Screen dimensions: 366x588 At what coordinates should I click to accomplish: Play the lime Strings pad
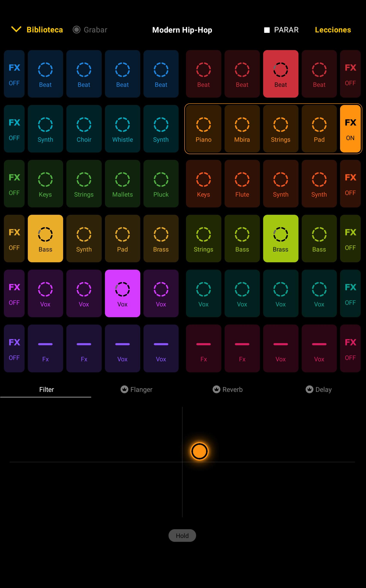204,238
